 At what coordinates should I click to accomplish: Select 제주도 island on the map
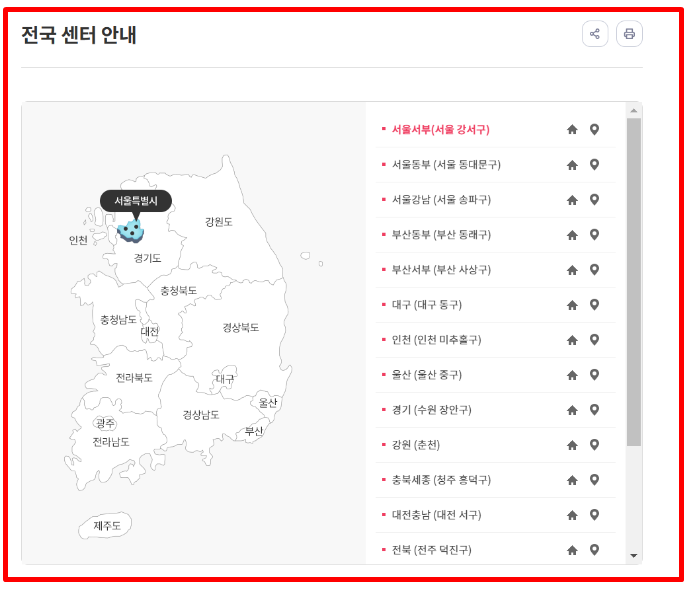tap(106, 525)
